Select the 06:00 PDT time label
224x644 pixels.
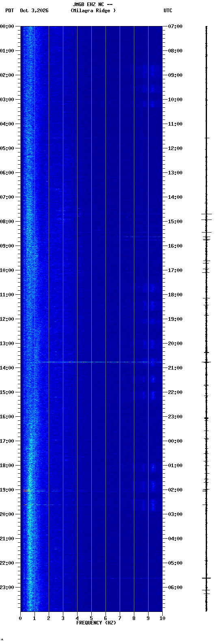(7, 173)
